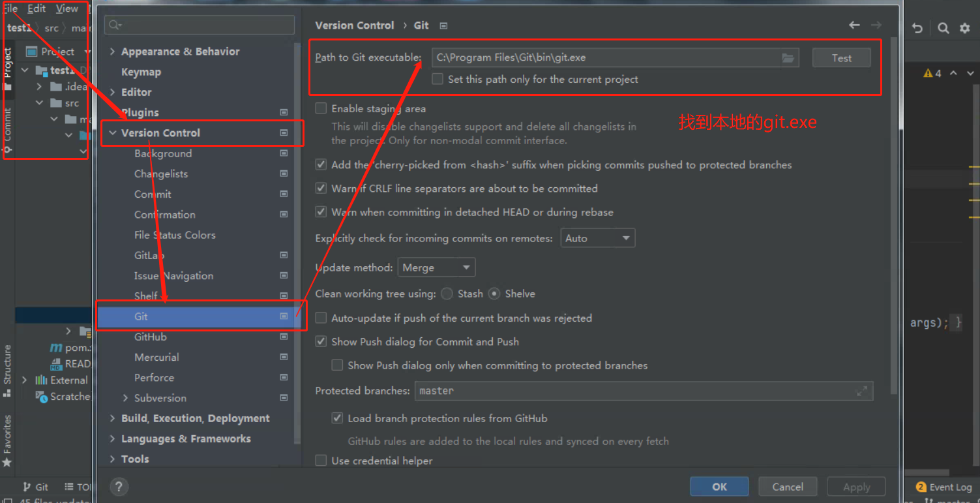980x503 pixels.
Task: Open the Commit tool window tab
Action: click(x=7, y=132)
